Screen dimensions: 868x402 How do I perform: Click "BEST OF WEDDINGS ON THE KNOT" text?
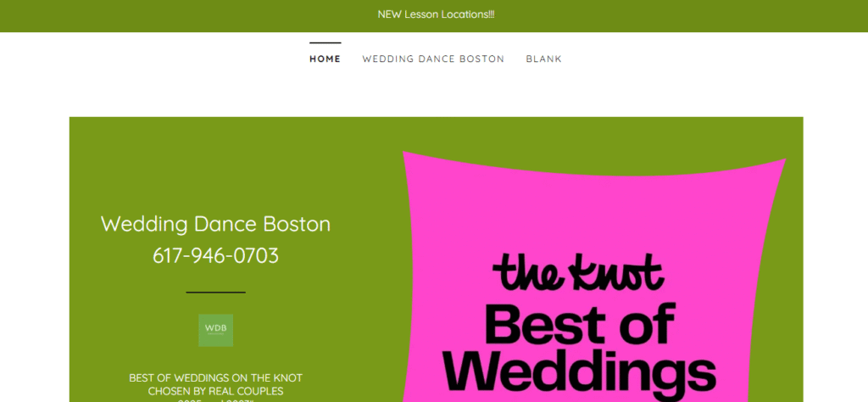click(x=215, y=377)
